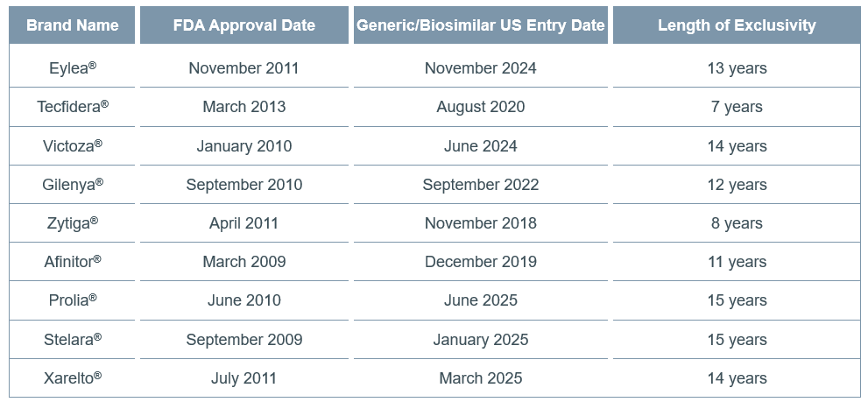The width and height of the screenshot is (868, 402).
Task: Click the Brand Name column header
Action: pyautogui.click(x=72, y=25)
